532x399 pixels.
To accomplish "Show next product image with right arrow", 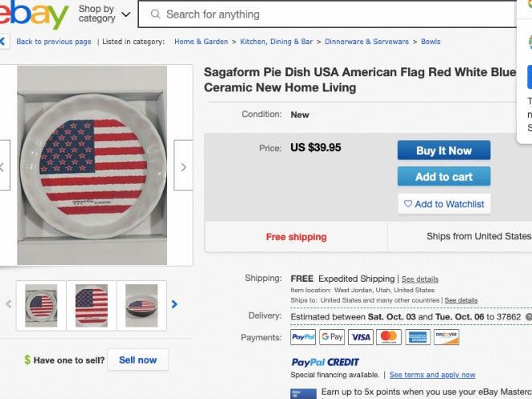I will click(183, 166).
